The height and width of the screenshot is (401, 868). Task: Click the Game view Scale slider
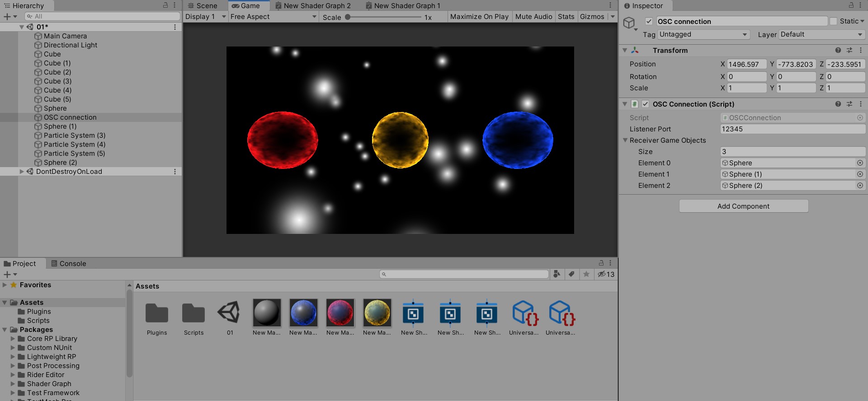pos(384,17)
